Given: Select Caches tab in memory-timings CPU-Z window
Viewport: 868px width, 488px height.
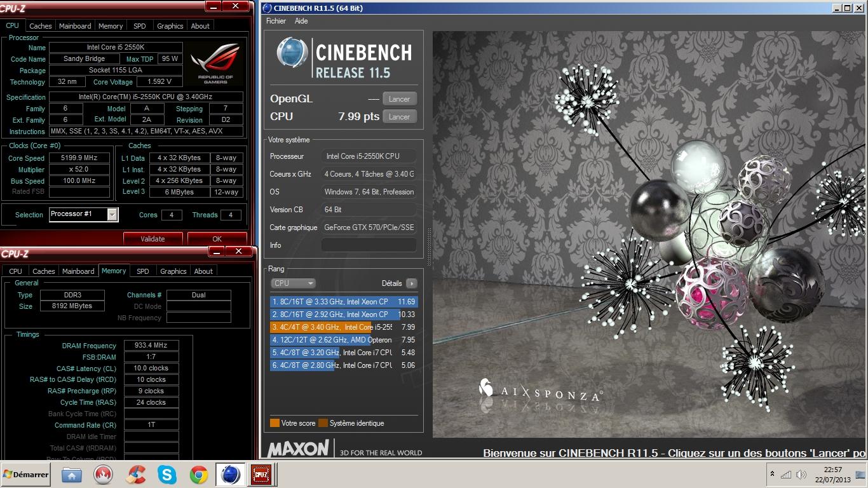Looking at the screenshot, I should [44, 271].
